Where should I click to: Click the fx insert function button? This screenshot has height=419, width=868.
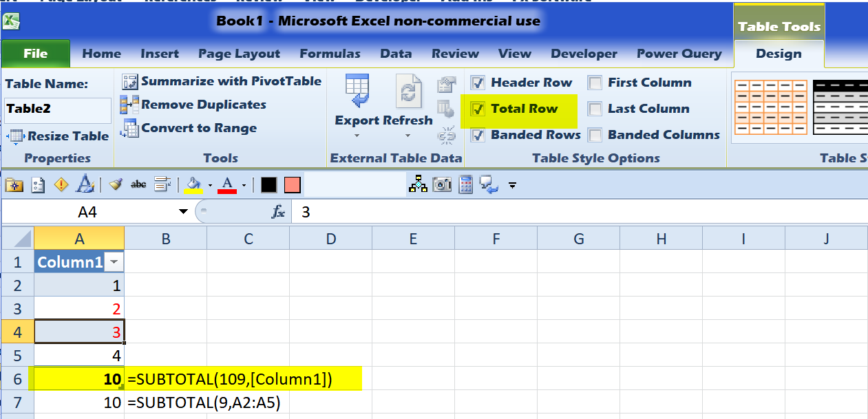point(278,213)
